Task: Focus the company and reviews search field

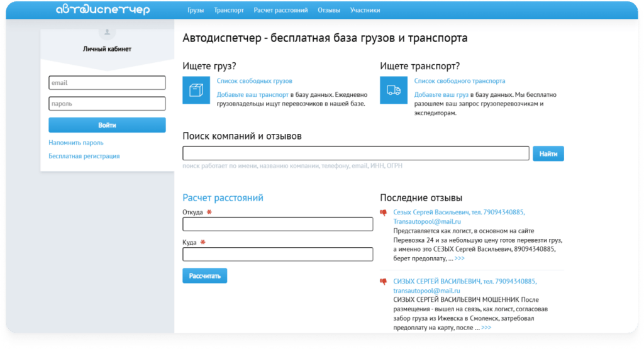Action: click(x=356, y=153)
